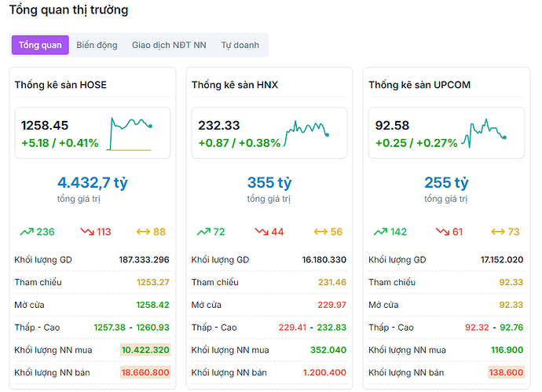
Task: Click the HOSE red down-trend arrow icon
Action: pos(87,231)
